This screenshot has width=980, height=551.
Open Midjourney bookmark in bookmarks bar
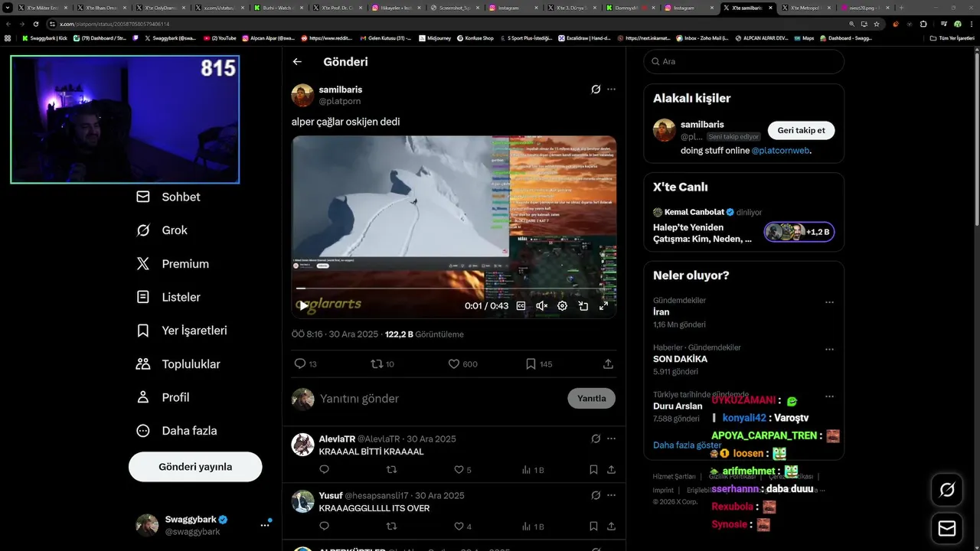tap(436, 37)
